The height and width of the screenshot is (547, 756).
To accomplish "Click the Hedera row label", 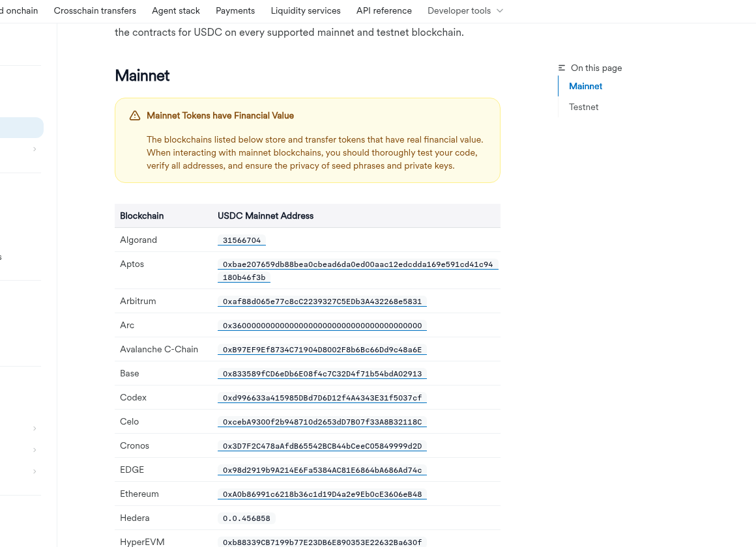I will (134, 518).
